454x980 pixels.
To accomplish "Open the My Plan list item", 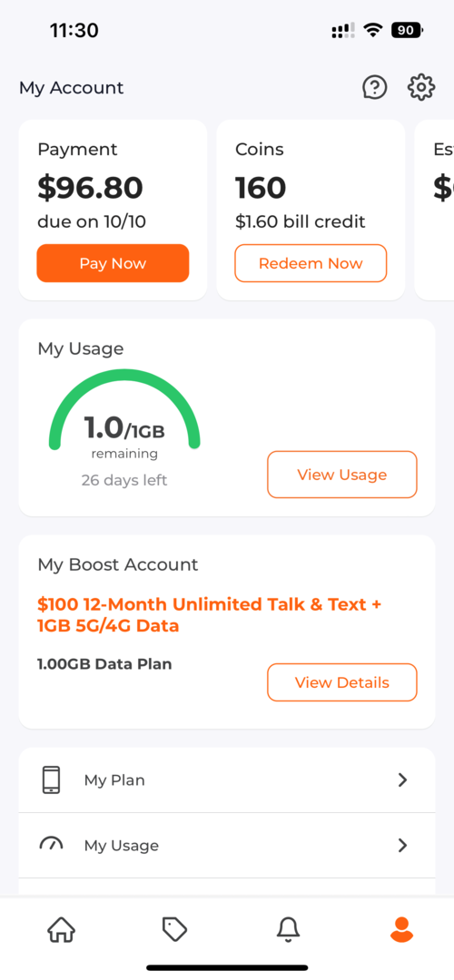I will click(x=227, y=780).
